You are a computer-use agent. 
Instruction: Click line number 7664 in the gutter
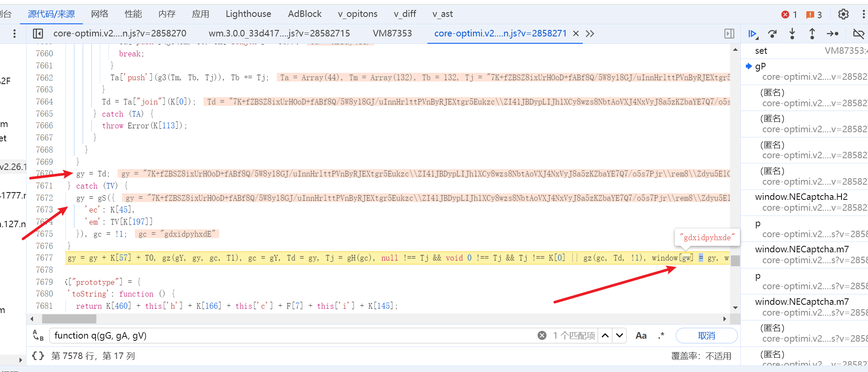point(44,101)
